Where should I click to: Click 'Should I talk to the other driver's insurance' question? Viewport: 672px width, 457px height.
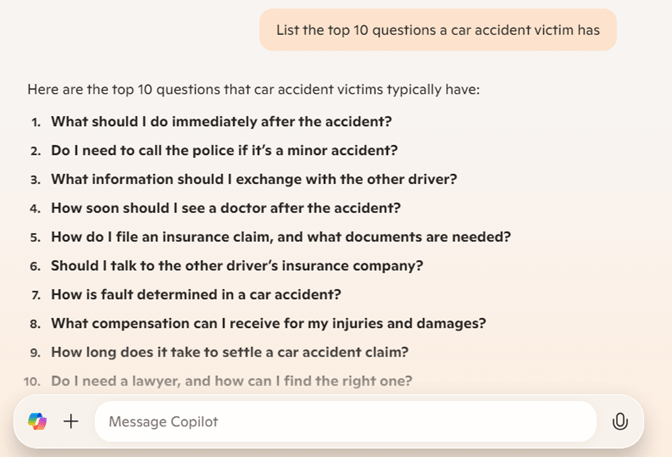[x=237, y=266]
